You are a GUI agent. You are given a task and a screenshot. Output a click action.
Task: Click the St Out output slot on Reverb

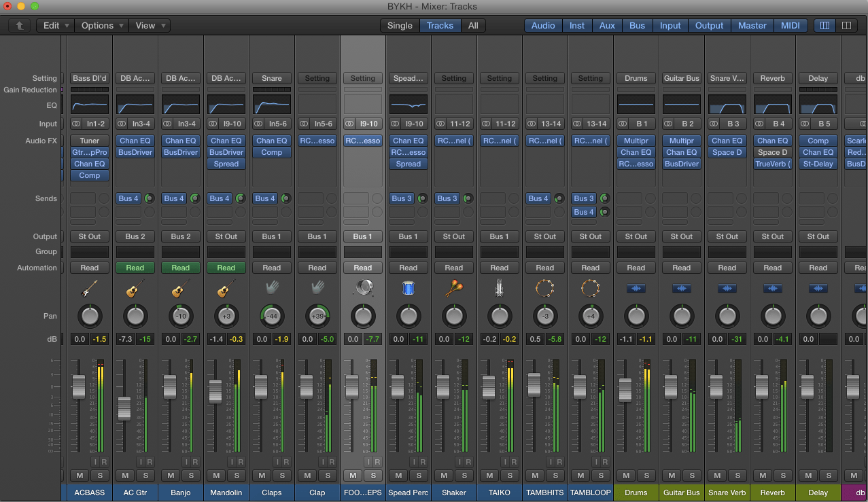click(773, 236)
